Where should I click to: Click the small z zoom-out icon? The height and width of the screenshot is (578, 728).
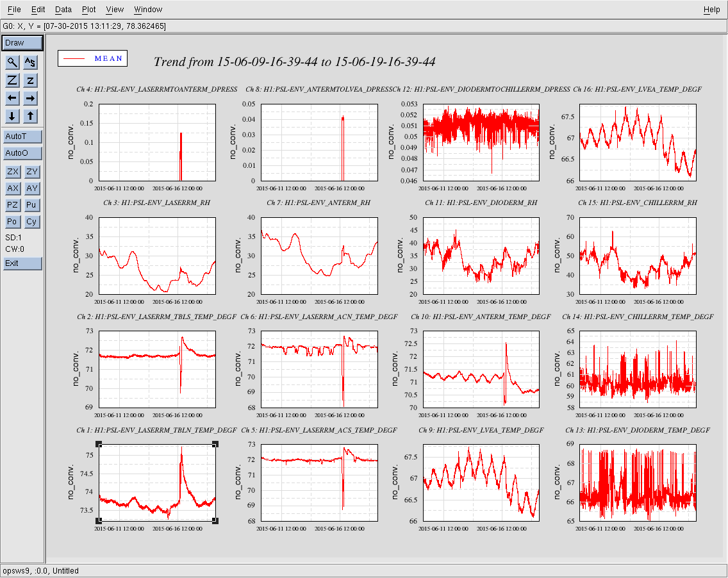point(30,80)
